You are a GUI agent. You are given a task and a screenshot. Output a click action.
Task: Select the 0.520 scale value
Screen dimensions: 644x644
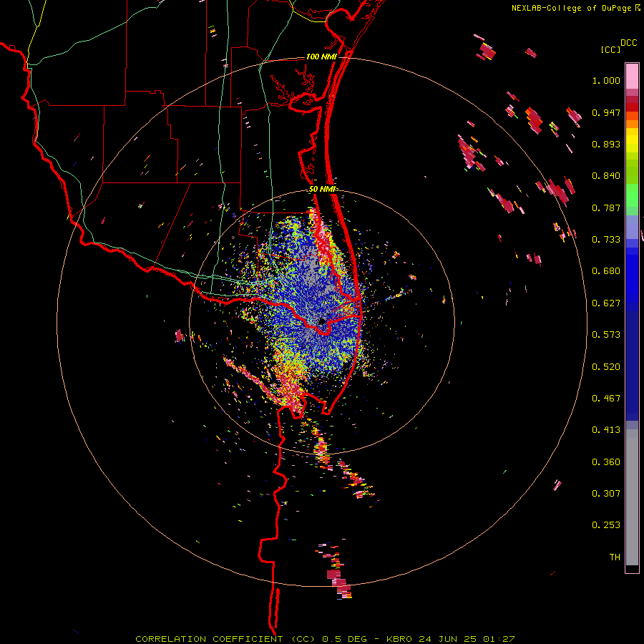pos(606,367)
